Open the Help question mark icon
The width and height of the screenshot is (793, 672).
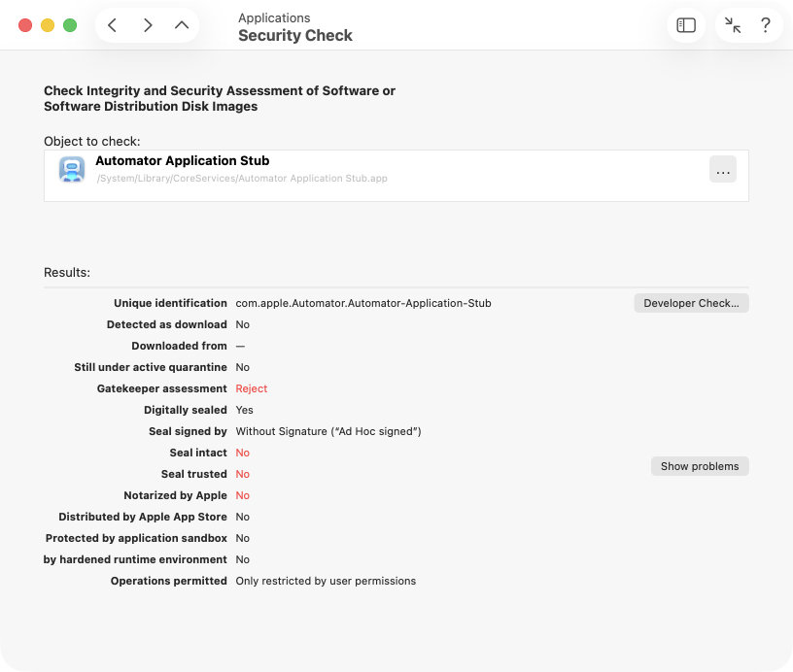(x=766, y=24)
